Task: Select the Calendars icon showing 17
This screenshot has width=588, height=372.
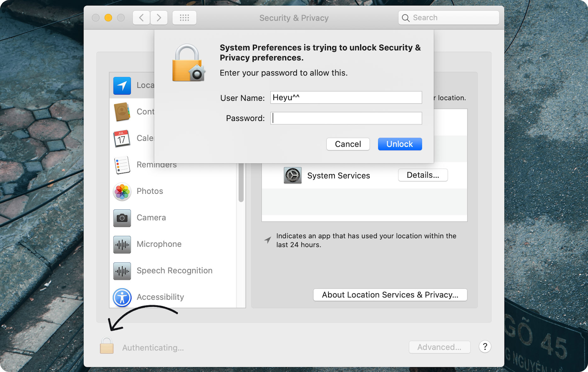Action: 122,138
